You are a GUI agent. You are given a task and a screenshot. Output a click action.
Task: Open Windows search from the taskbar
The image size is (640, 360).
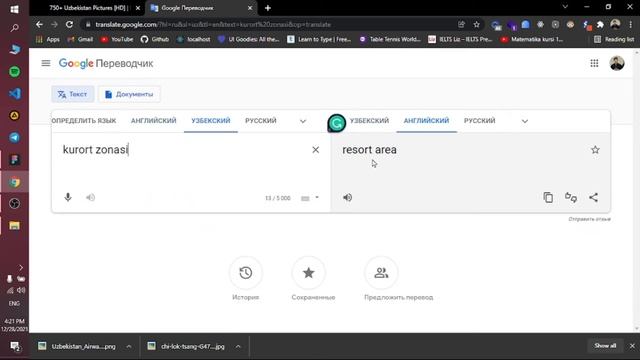14,28
